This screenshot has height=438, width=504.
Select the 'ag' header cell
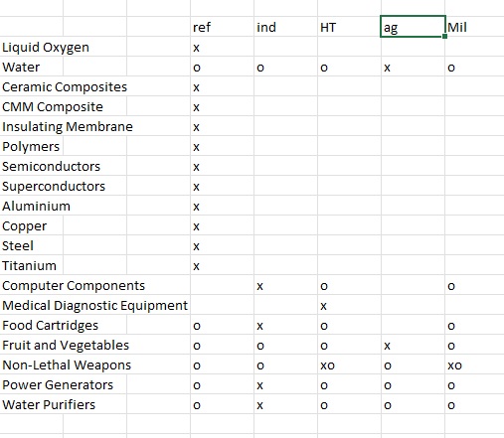click(x=413, y=27)
